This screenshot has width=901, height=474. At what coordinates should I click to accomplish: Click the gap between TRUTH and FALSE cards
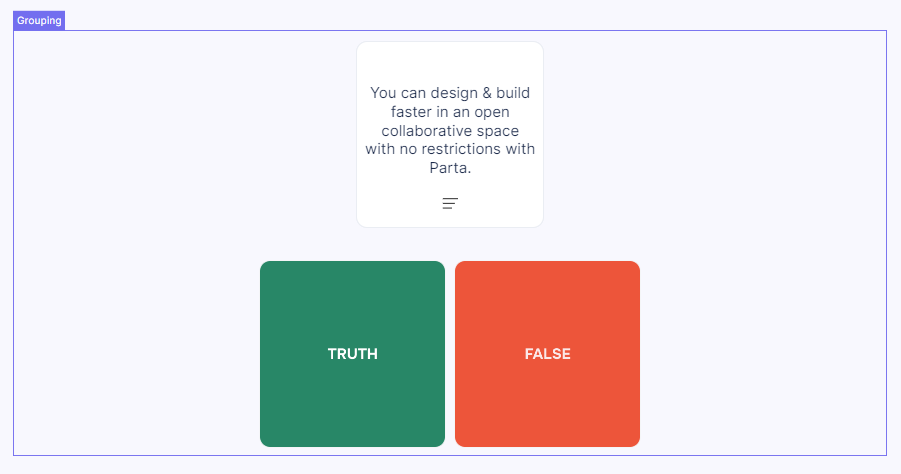pos(450,354)
